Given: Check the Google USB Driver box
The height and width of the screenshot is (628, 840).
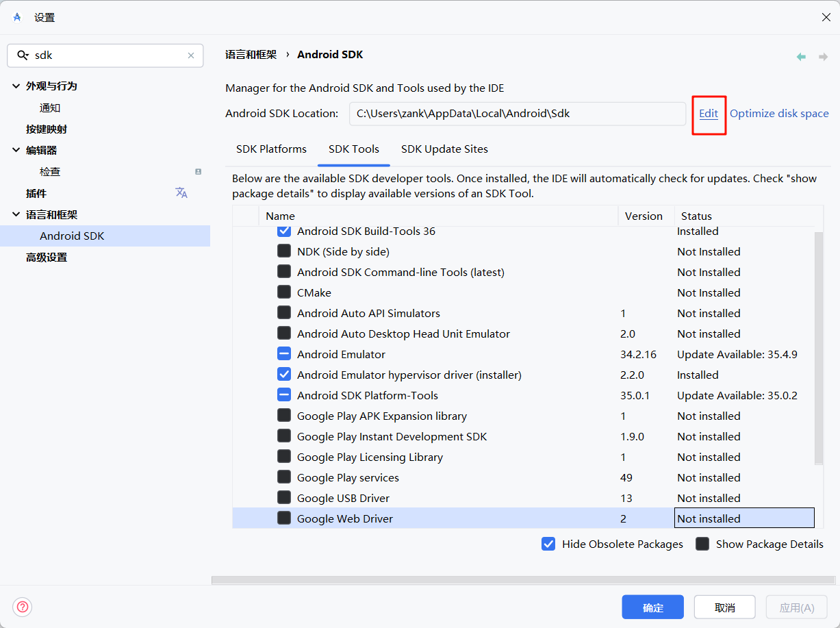Looking at the screenshot, I should [x=284, y=498].
